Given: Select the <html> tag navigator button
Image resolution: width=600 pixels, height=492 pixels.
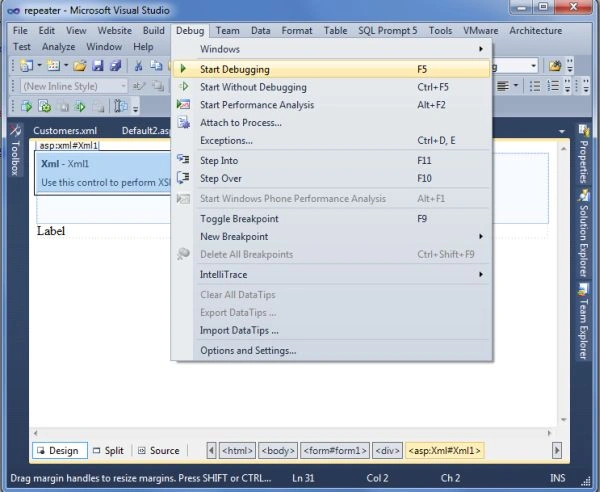Looking at the screenshot, I should point(237,450).
